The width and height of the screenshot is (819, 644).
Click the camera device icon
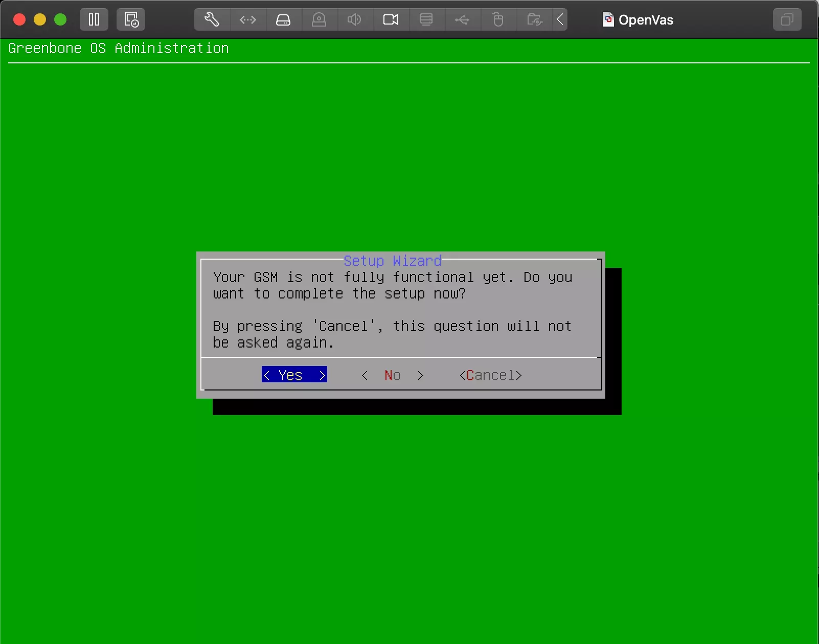click(391, 20)
